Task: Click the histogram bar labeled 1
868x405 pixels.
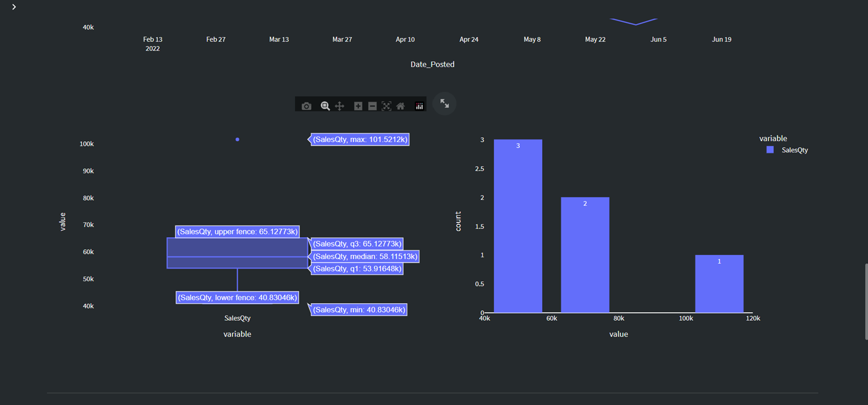Action: pos(719,283)
